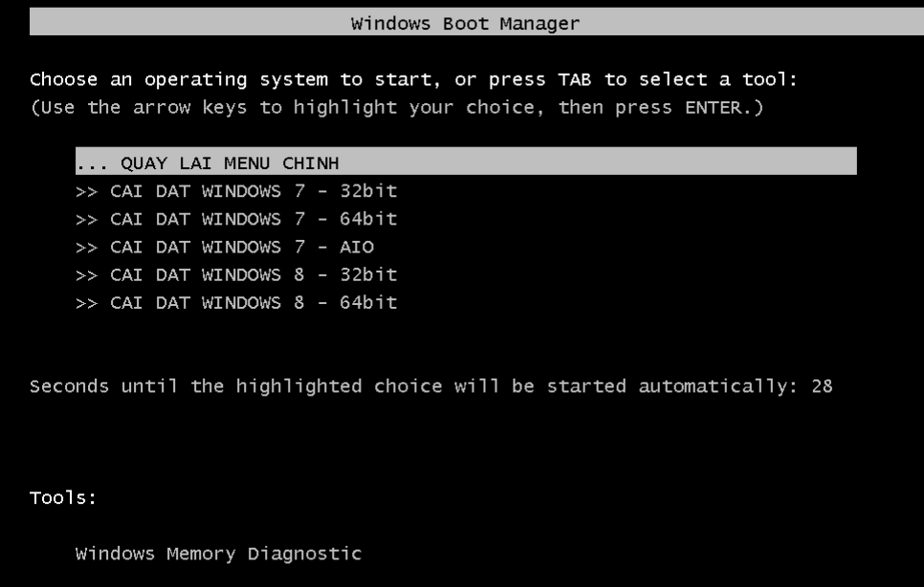Click the >> marker beside WINDOWS 7 - AIO
Viewport: 924px width, 587px height.
(x=86, y=247)
